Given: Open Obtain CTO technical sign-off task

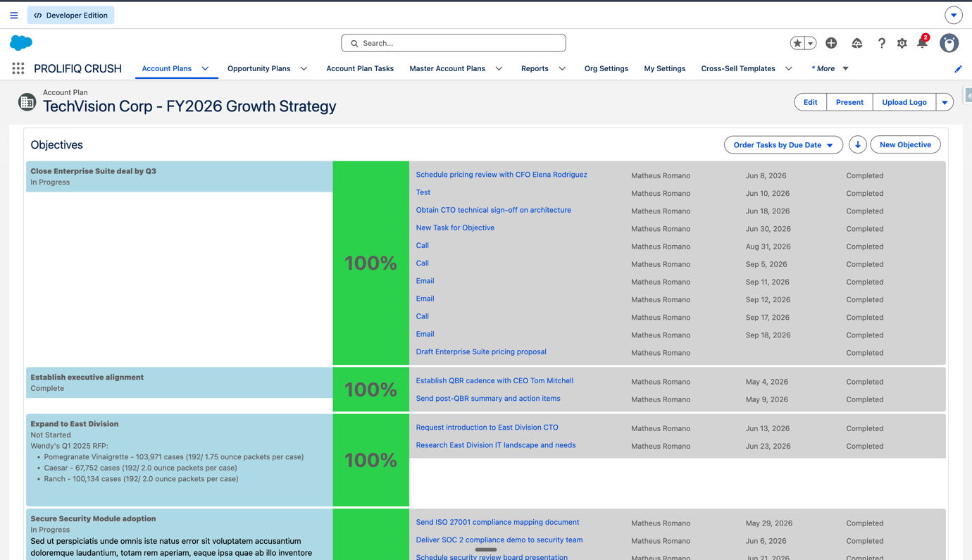Looking at the screenshot, I should [494, 210].
